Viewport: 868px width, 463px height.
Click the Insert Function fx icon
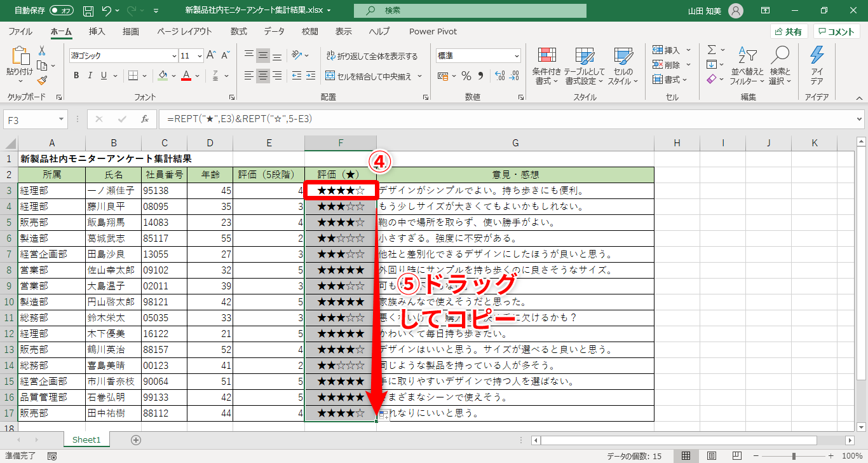(145, 119)
